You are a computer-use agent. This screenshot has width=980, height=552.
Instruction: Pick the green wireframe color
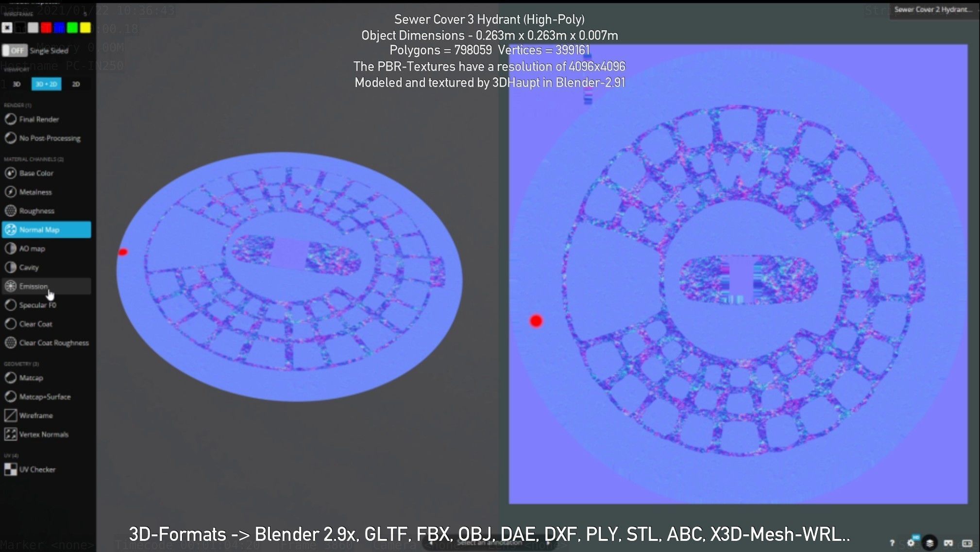(72, 28)
